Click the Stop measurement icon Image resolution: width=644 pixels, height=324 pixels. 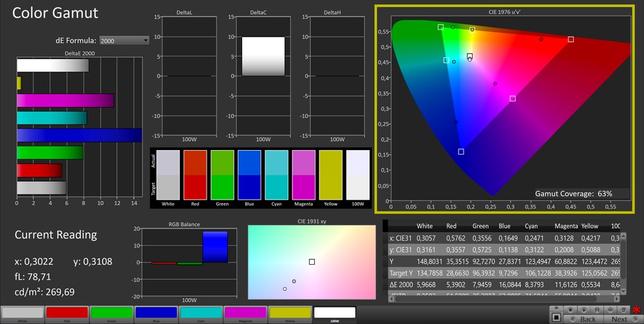pos(571,310)
